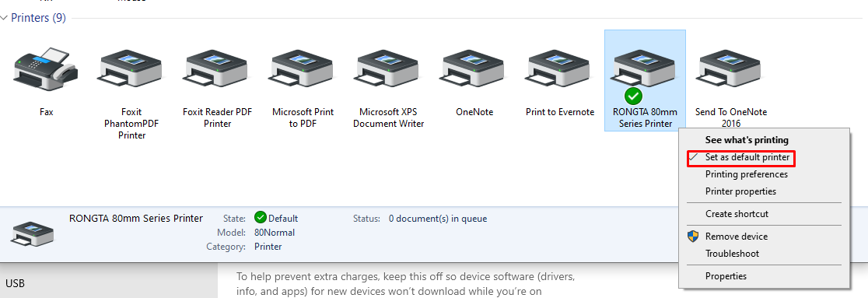Select the OneNote printer icon
868x298 pixels.
(474, 69)
